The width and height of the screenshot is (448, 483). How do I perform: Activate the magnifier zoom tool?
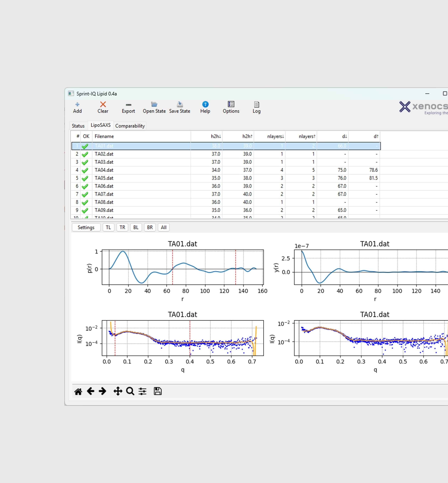click(130, 391)
